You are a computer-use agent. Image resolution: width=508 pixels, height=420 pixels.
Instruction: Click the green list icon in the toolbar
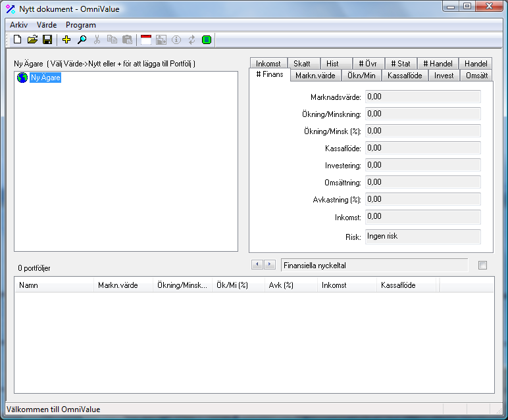pos(207,40)
